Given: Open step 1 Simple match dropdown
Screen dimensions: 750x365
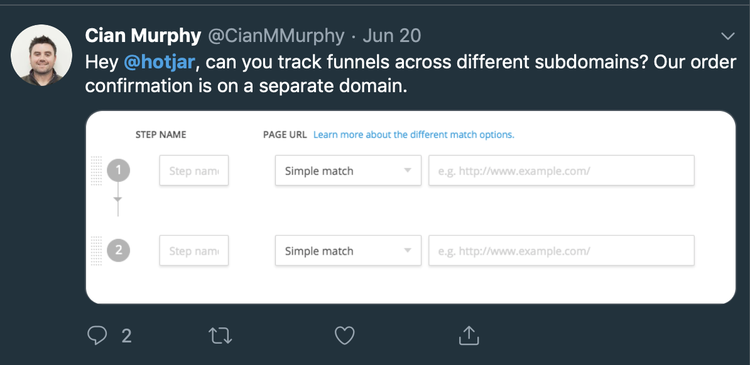Looking at the screenshot, I should coord(348,170).
